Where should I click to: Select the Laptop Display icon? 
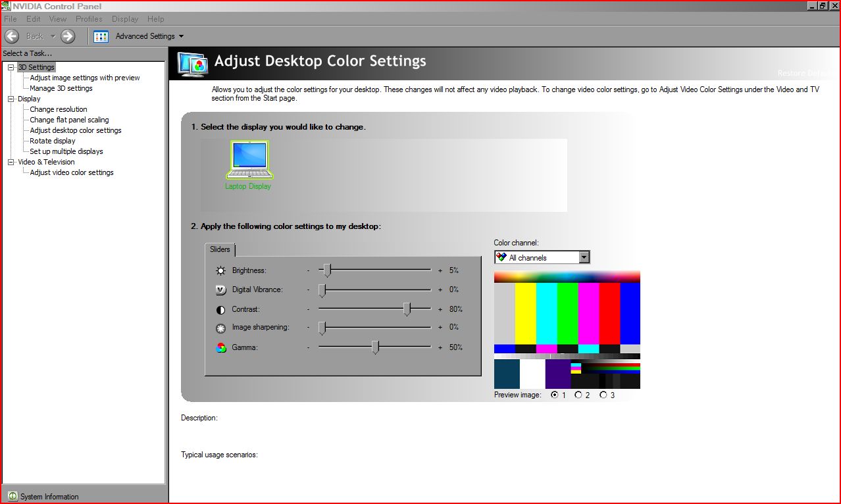pos(249,160)
